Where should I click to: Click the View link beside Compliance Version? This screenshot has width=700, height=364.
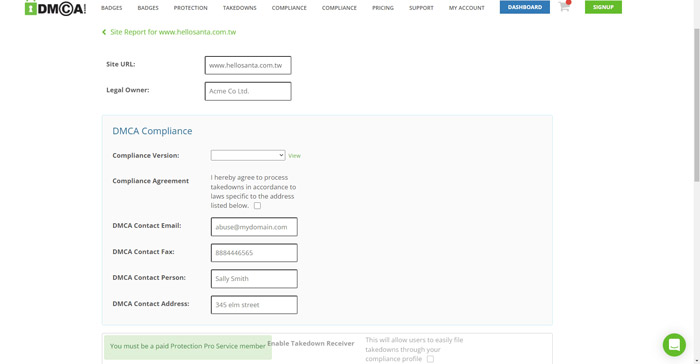tap(294, 156)
